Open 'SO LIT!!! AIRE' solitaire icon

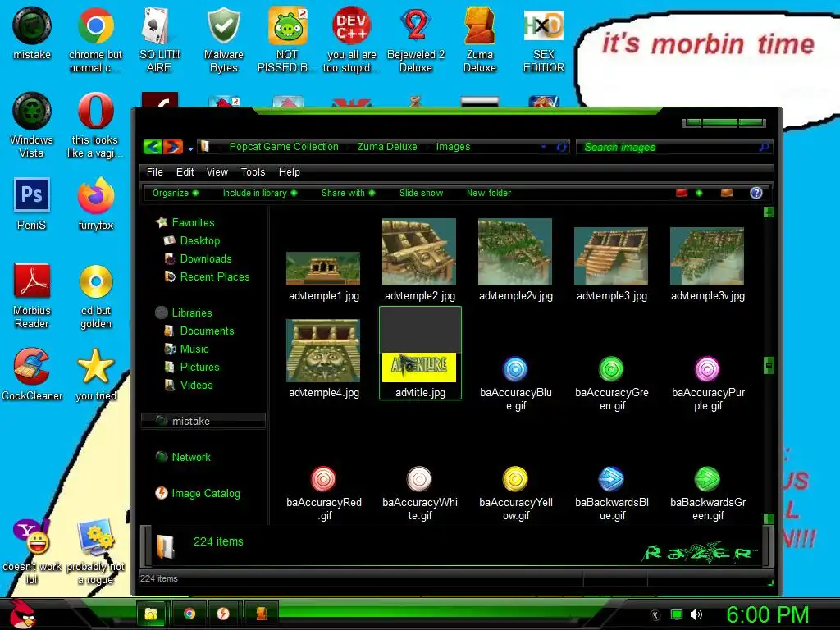pyautogui.click(x=159, y=39)
